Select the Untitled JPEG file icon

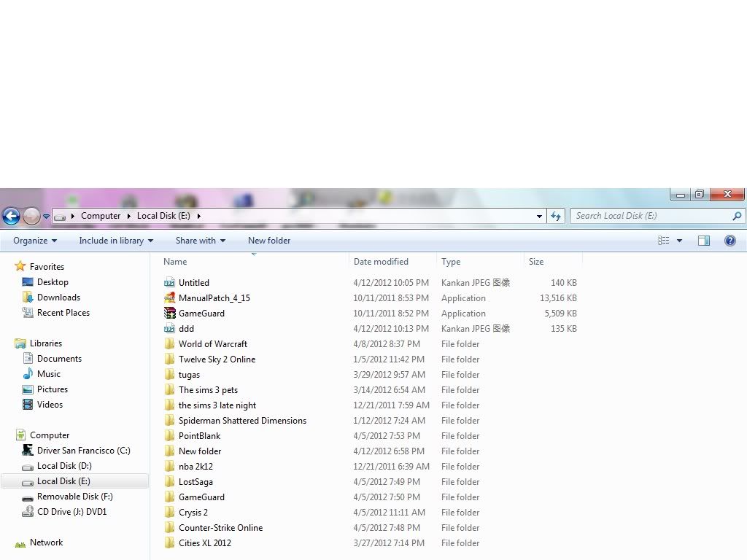(x=169, y=282)
